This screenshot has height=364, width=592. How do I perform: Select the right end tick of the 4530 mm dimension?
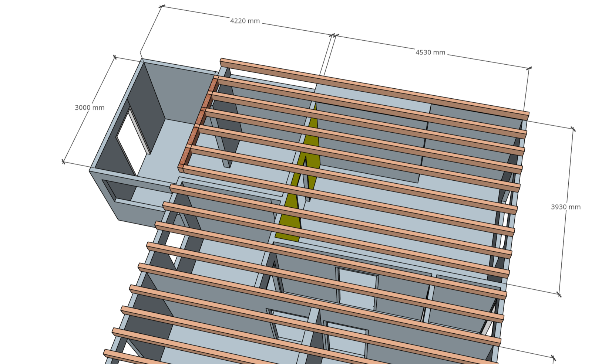(x=529, y=68)
